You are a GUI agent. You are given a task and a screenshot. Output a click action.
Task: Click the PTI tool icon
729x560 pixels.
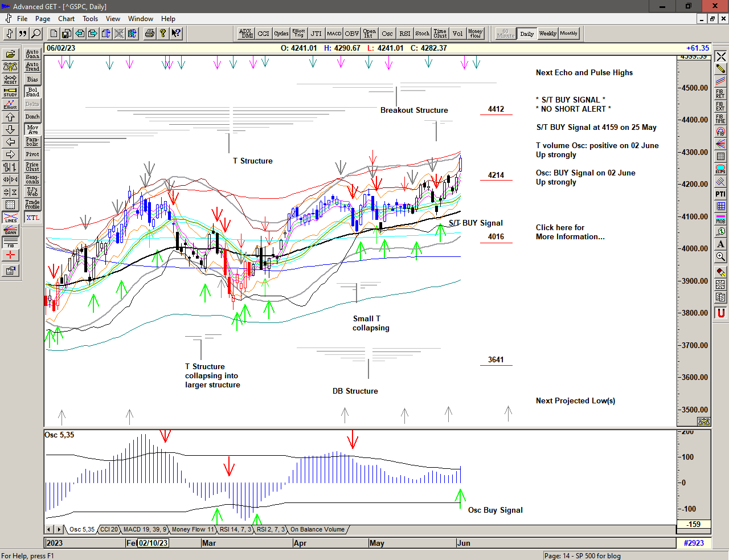720,194
